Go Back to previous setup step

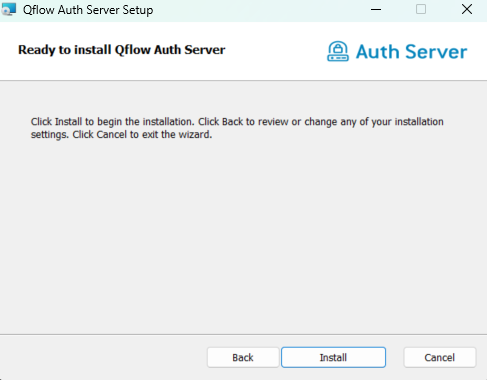[x=243, y=357]
